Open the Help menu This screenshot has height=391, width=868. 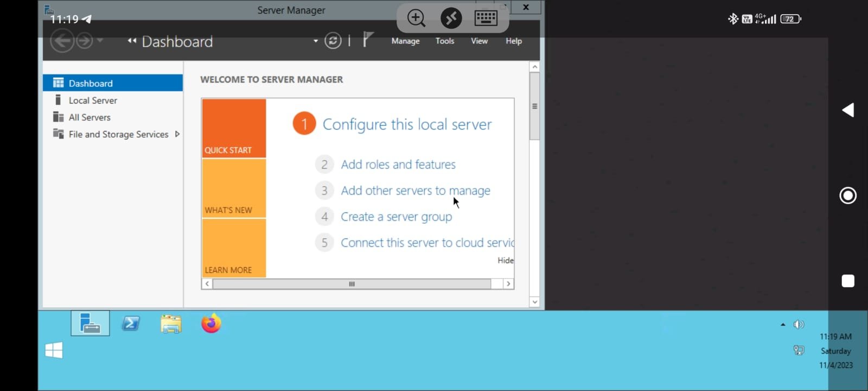click(514, 41)
